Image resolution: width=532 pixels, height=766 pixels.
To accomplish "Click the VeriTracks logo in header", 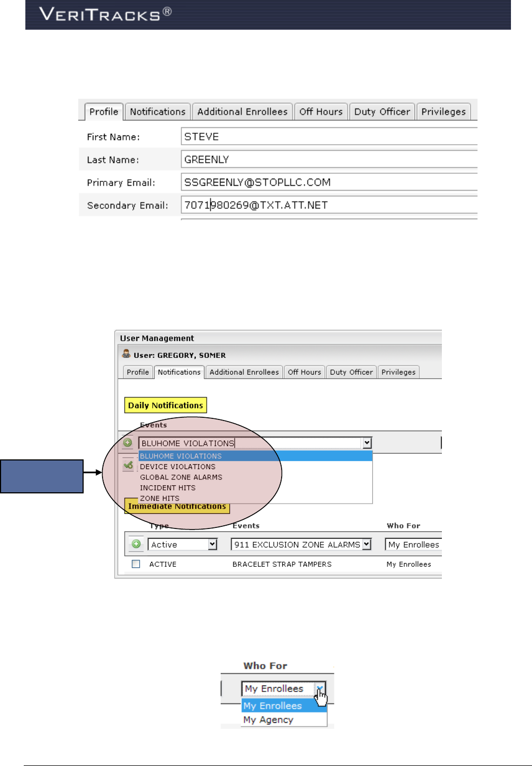I will point(106,13).
